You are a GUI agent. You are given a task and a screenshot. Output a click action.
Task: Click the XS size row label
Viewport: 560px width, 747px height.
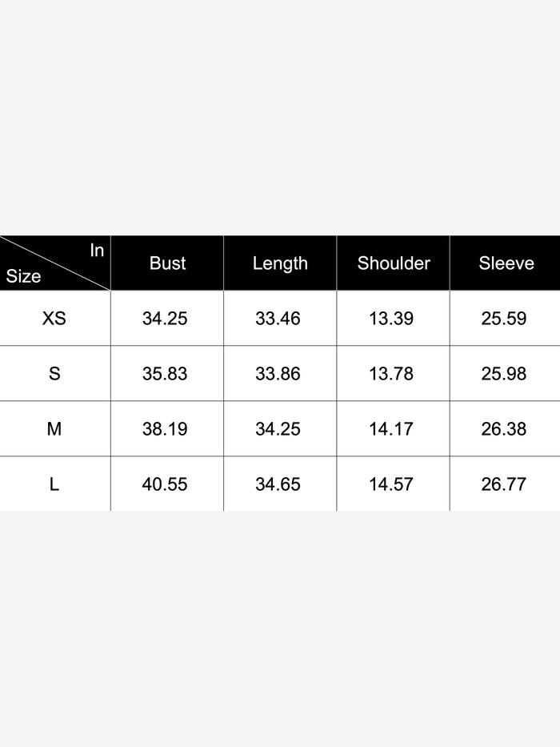click(x=54, y=319)
